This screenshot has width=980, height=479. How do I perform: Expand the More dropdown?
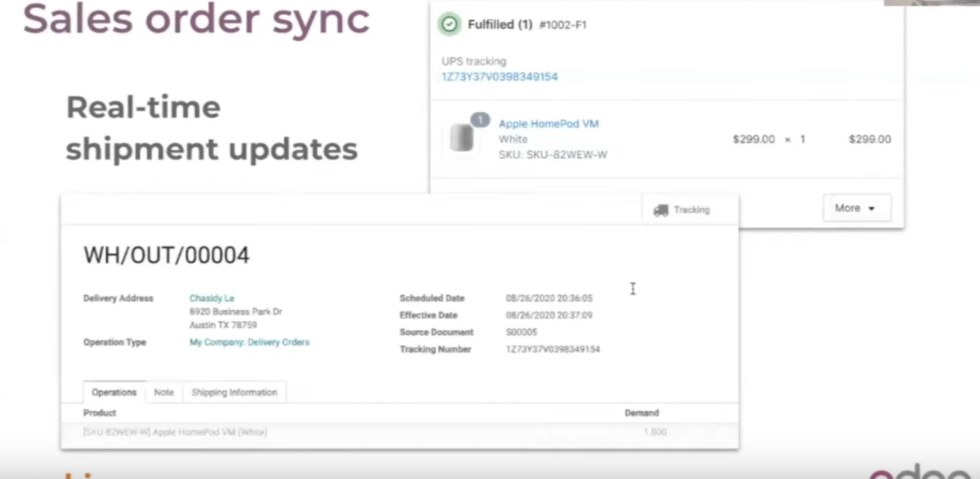[x=857, y=208]
